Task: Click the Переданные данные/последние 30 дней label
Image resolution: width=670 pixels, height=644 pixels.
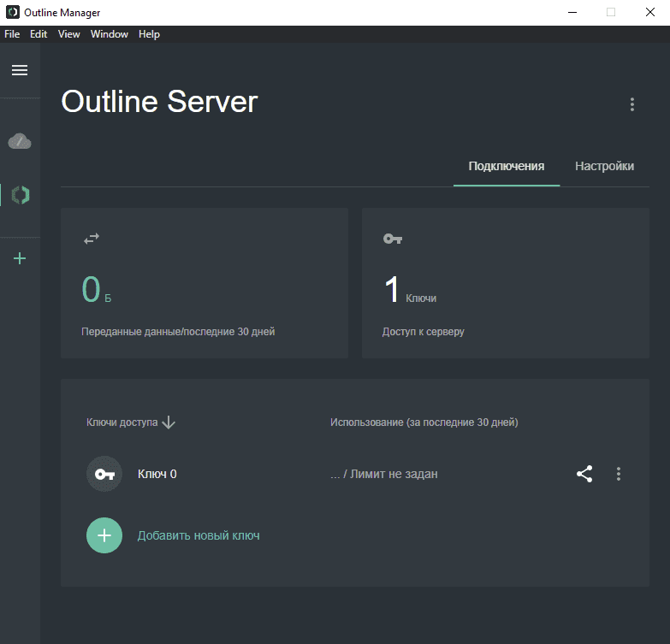Action: point(178,331)
